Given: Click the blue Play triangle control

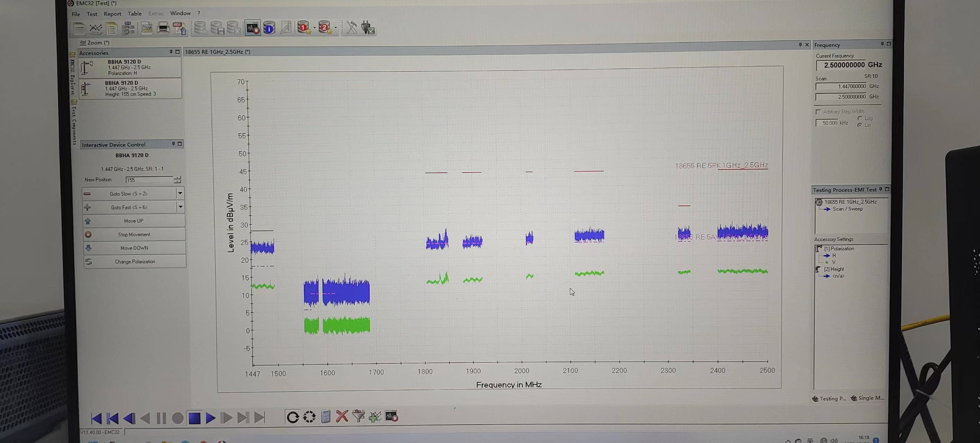Looking at the screenshot, I should [x=210, y=418].
